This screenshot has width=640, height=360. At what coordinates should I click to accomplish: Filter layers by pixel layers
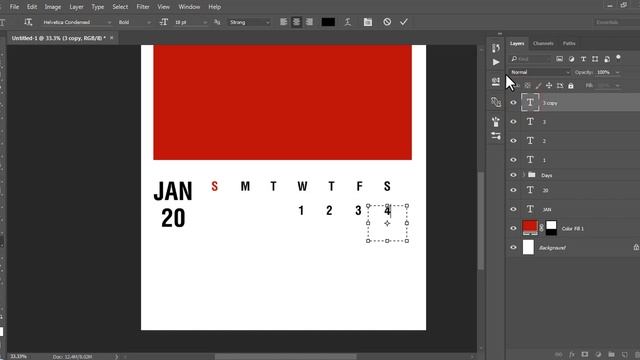(x=560, y=59)
